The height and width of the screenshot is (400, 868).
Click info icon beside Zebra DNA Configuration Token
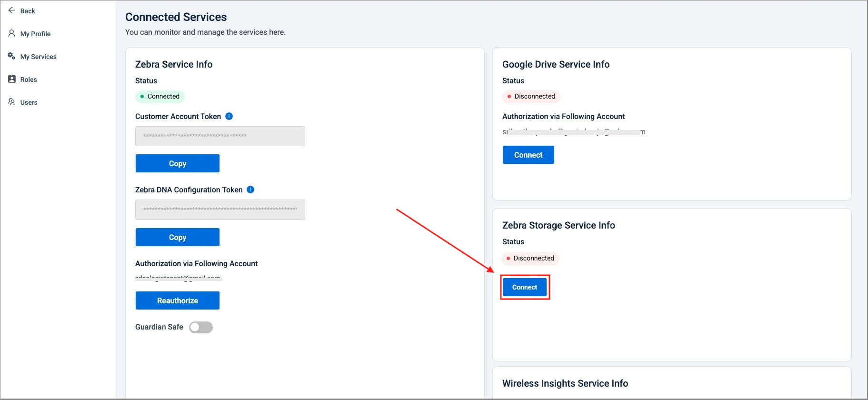click(250, 190)
